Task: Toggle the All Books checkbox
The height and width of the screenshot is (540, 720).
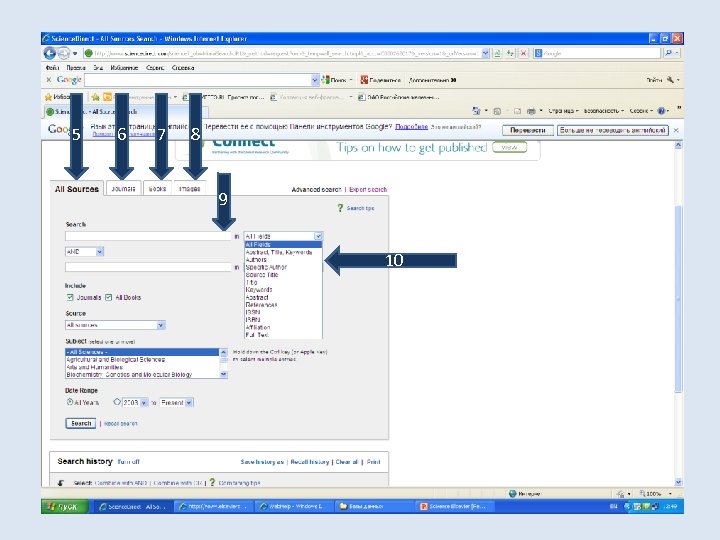Action: 108,298
